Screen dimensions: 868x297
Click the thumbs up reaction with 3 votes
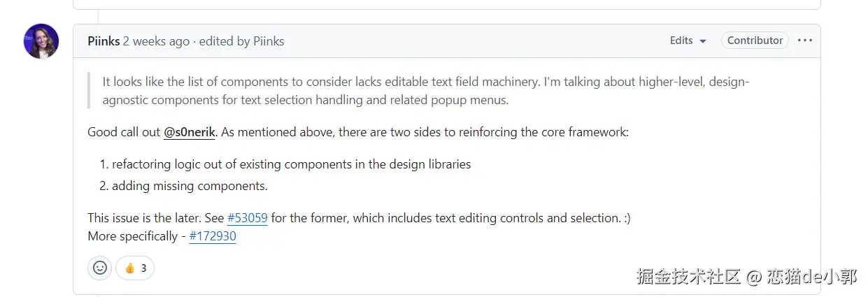(135, 268)
